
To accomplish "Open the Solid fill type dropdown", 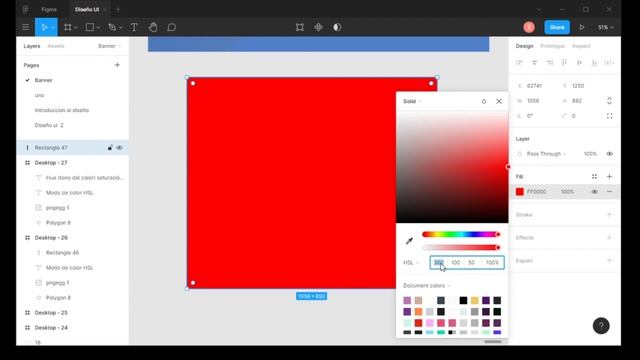I will click(413, 101).
